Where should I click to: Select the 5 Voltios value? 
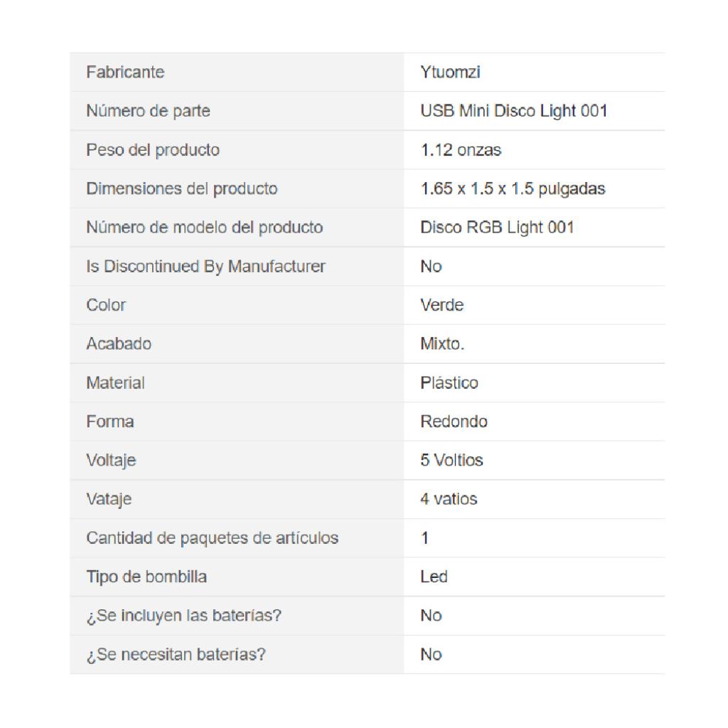tap(451, 460)
